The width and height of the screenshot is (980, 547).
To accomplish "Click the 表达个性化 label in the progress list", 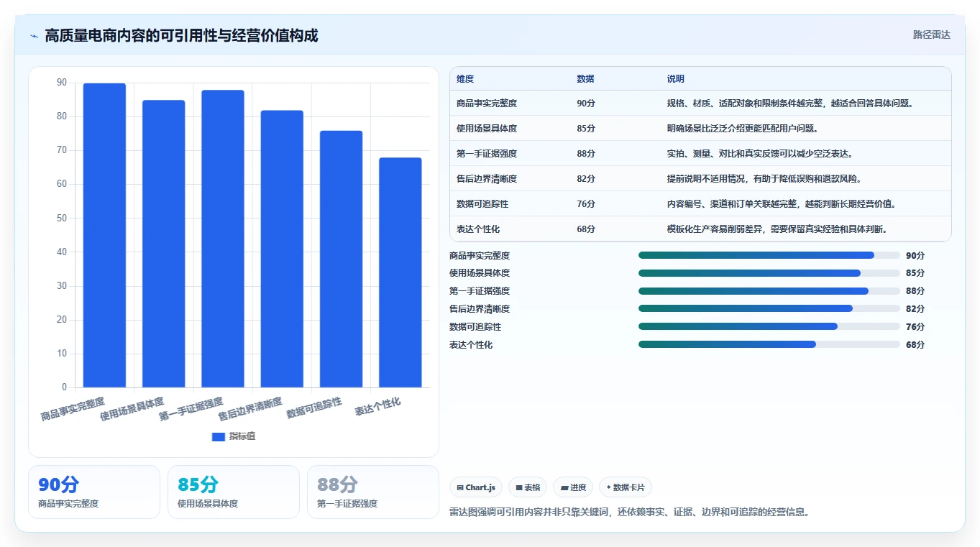I will point(471,345).
